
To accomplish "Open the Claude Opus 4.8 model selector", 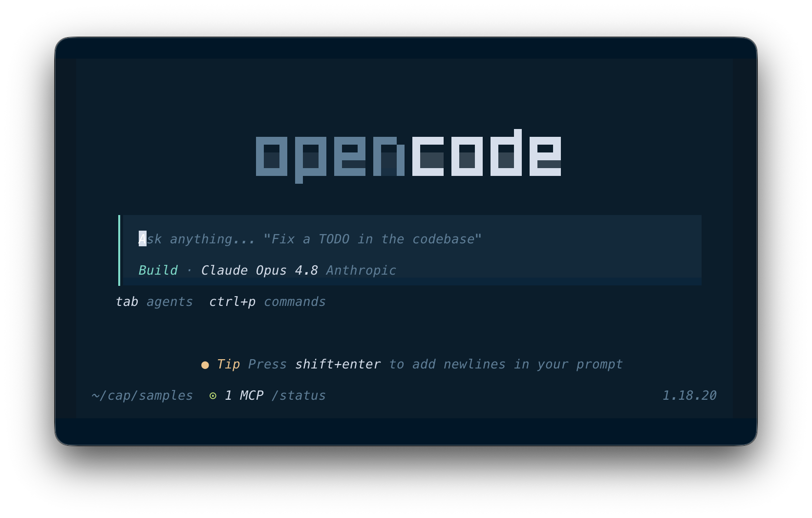I will pyautogui.click(x=259, y=270).
